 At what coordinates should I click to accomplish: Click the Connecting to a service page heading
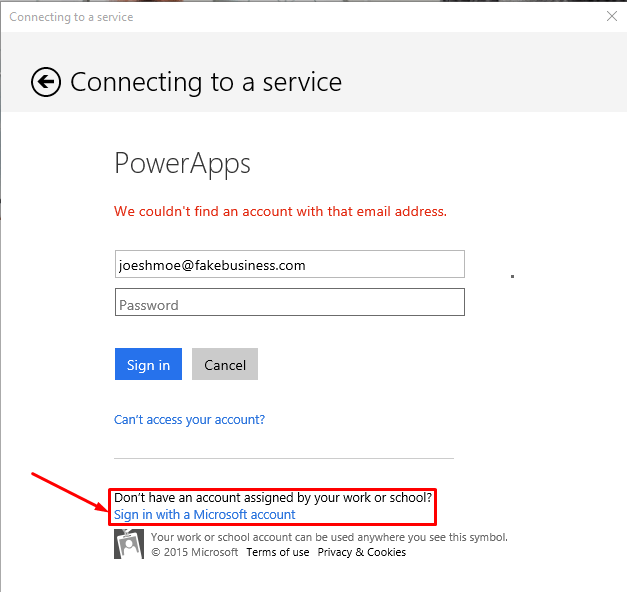206,82
